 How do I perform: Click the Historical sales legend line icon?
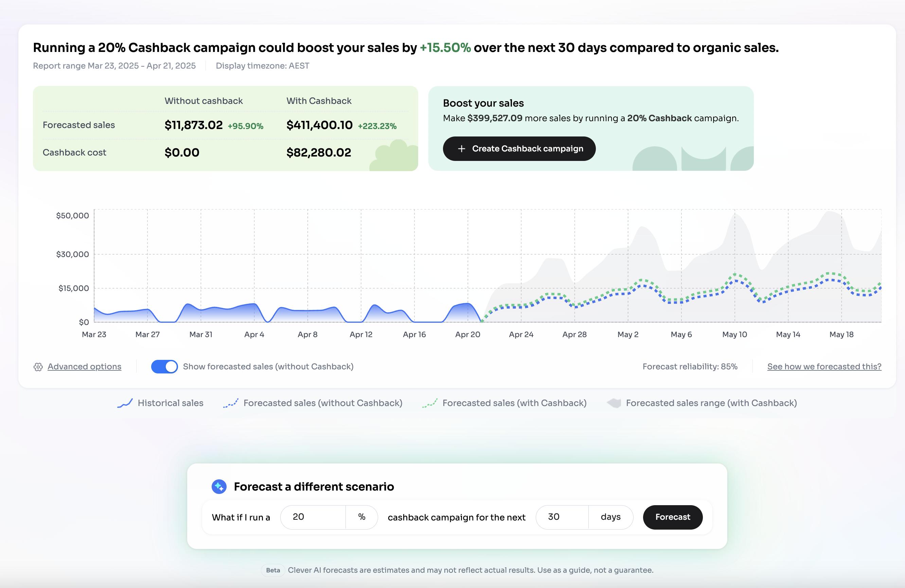pos(125,403)
